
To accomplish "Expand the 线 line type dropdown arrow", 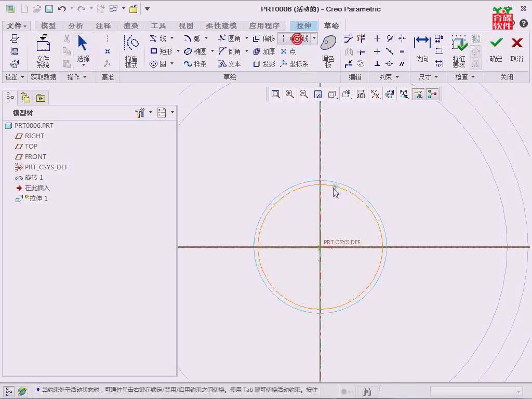I will (x=172, y=38).
